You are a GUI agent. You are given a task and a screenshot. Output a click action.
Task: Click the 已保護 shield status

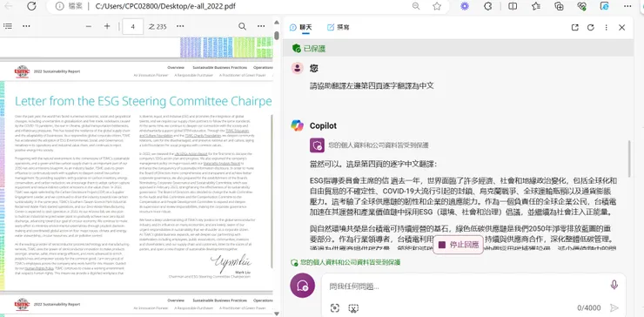(x=309, y=49)
